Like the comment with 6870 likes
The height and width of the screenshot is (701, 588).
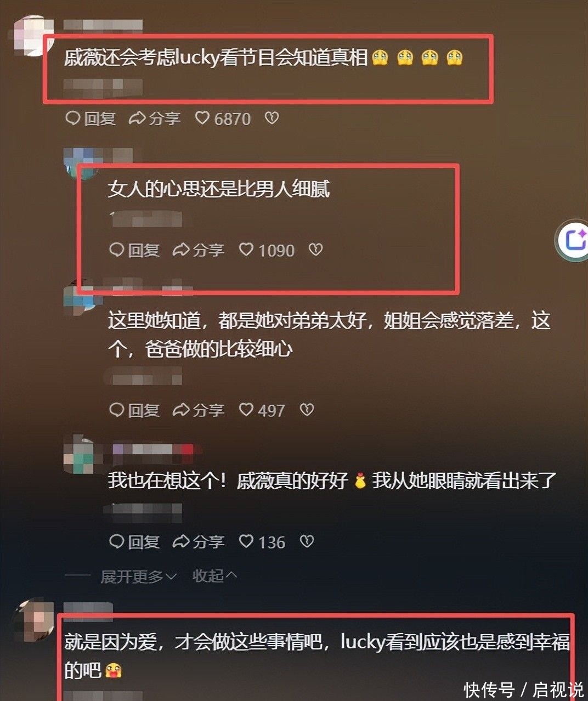click(x=223, y=118)
